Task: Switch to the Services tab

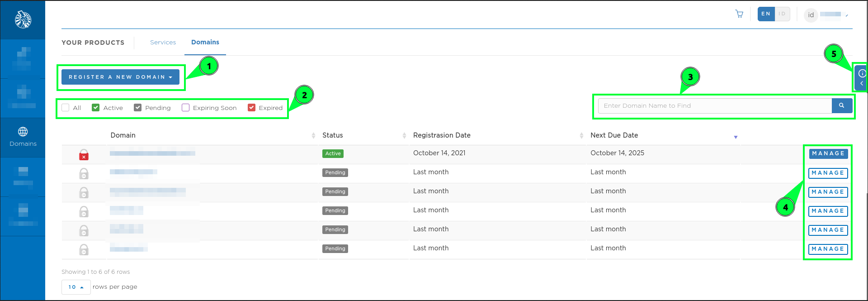Action: [163, 42]
